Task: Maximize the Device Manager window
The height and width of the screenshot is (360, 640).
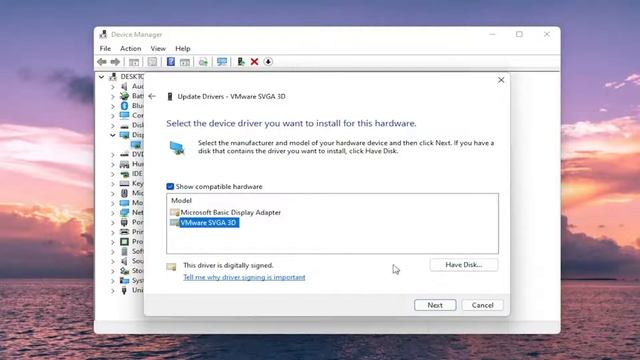Action: [519, 34]
